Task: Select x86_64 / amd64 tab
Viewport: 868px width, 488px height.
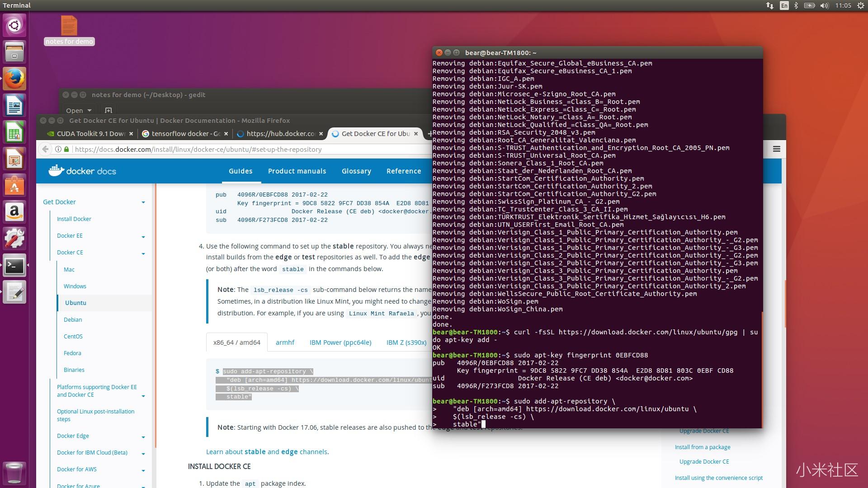Action: (237, 343)
